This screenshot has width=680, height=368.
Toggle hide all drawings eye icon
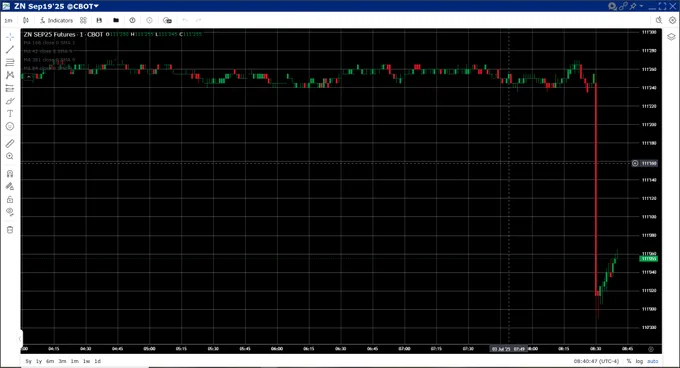coord(10,212)
